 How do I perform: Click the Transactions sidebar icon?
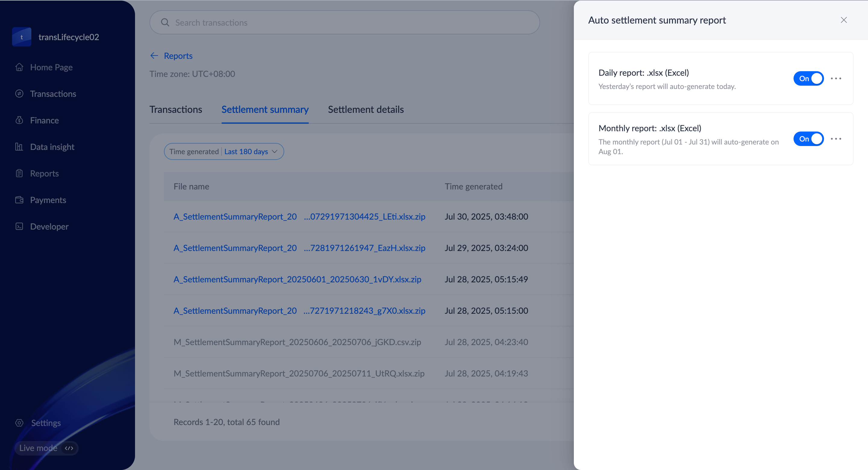(19, 94)
